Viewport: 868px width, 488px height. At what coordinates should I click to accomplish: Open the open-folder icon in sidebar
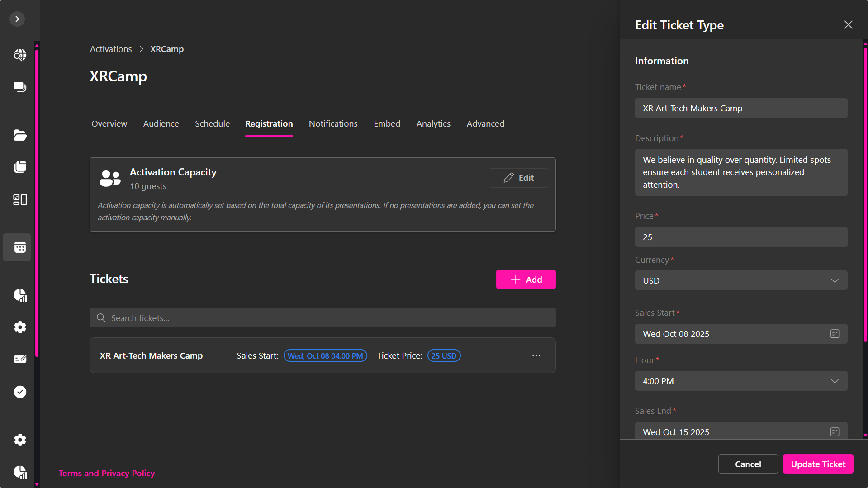20,135
